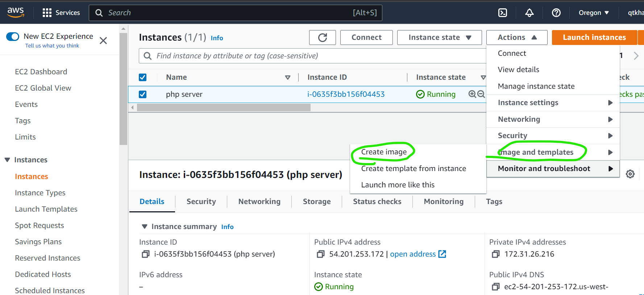The width and height of the screenshot is (644, 295).
Task: Copy the private IPv4 address
Action: click(x=495, y=254)
